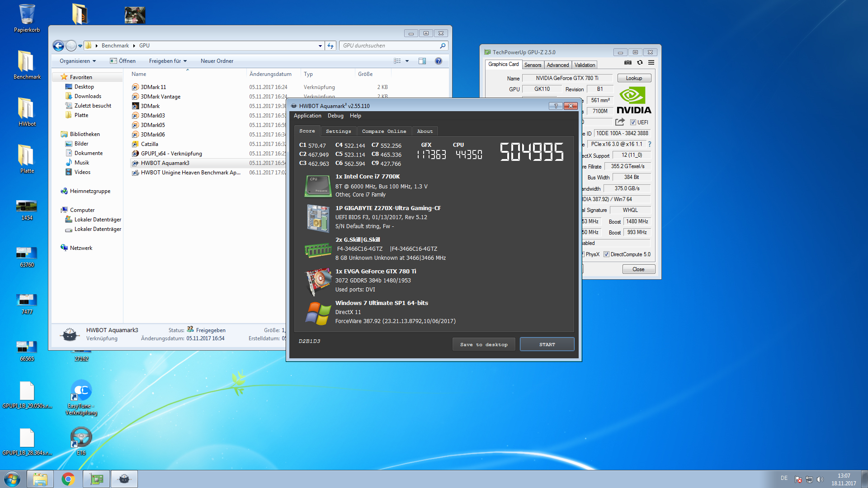Open the 1454 desktop screenshot file

pos(27,210)
